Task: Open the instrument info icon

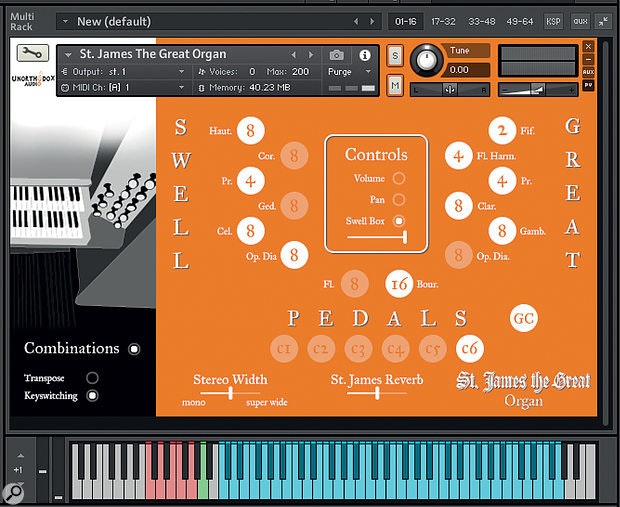Action: click(x=365, y=55)
